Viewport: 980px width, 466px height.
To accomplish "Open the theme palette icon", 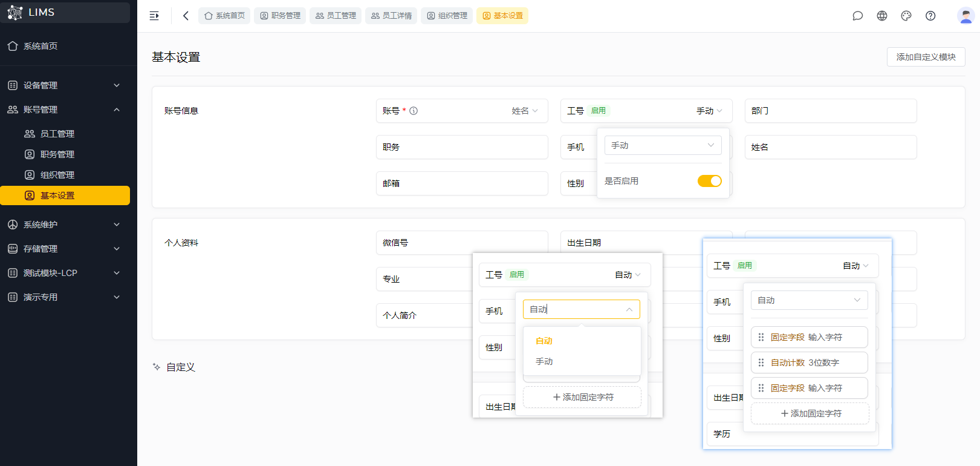I will (x=906, y=16).
